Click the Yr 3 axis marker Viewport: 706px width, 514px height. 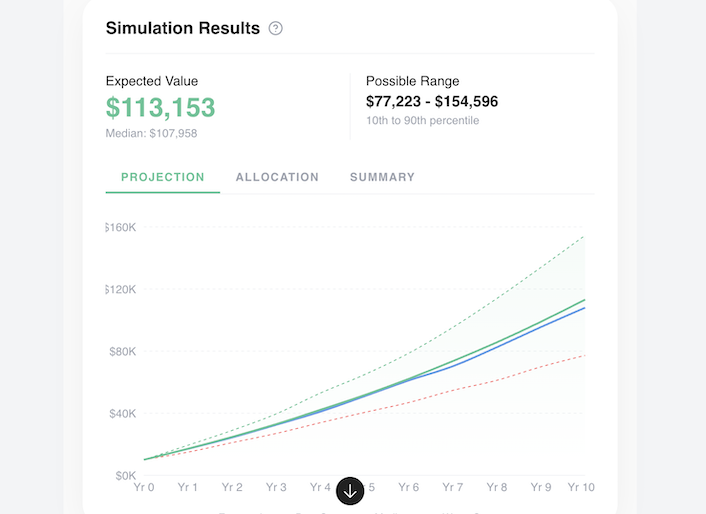point(276,487)
